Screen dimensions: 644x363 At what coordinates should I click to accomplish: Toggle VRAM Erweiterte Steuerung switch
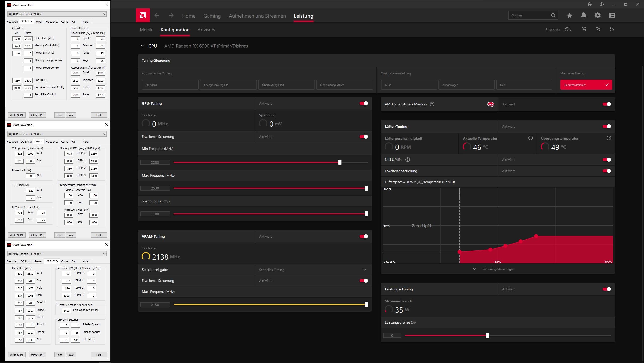364,281
